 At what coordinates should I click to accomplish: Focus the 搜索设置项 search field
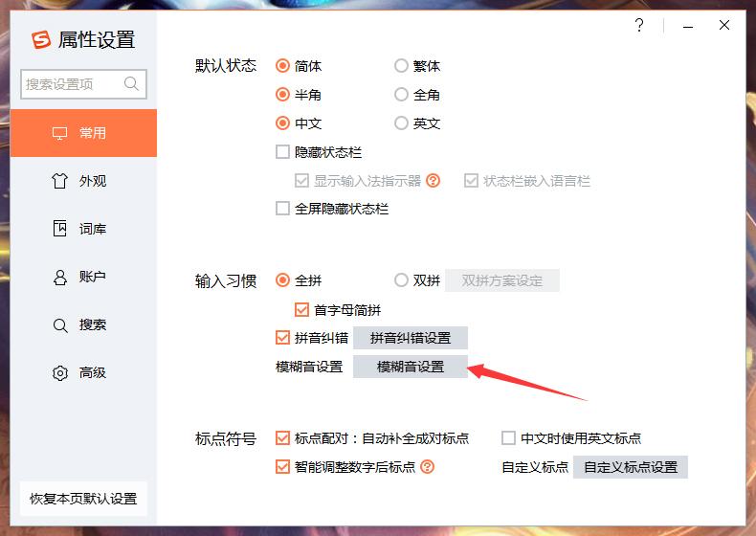(x=83, y=84)
